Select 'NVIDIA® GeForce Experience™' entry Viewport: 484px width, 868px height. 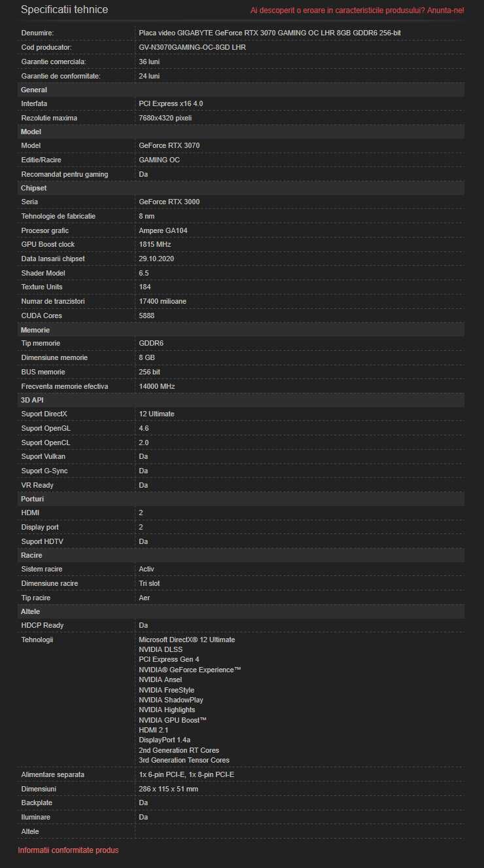click(x=190, y=670)
